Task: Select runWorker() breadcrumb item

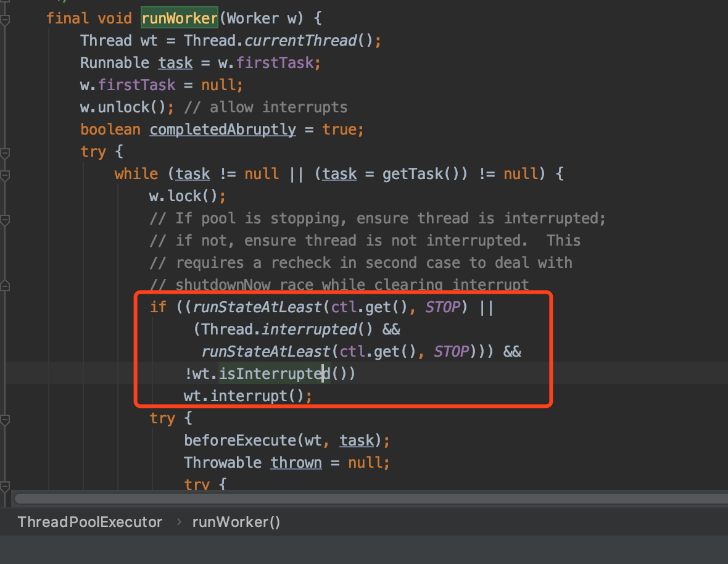Action: coord(236,522)
